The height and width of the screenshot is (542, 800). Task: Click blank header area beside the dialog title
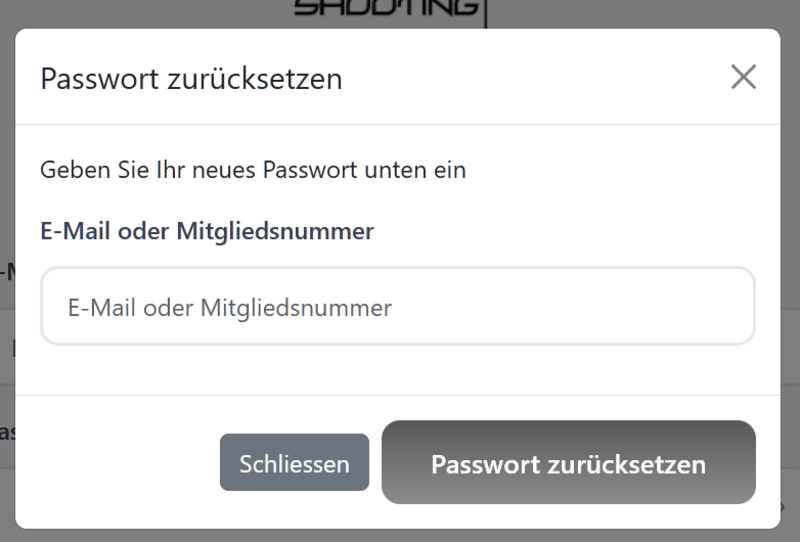(530, 78)
